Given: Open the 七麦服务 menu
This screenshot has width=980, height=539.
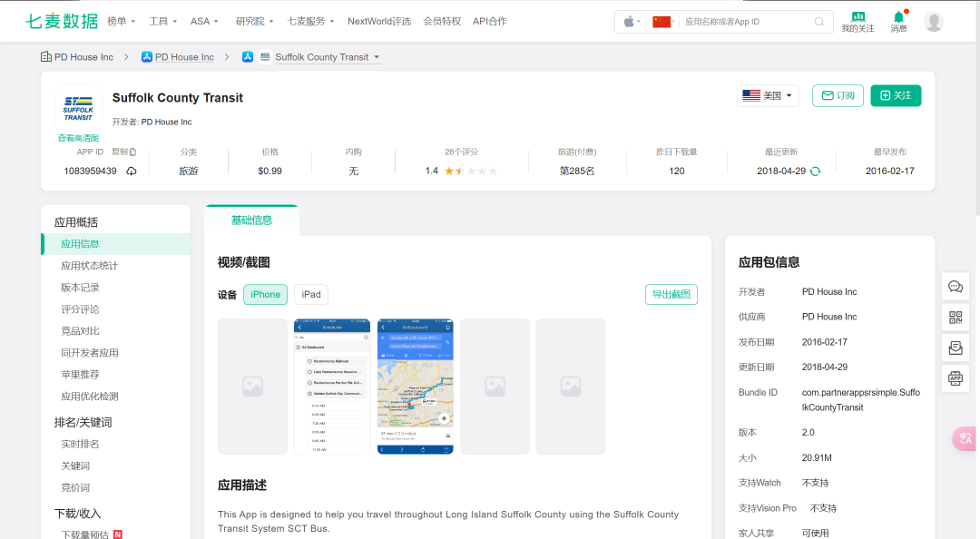Looking at the screenshot, I should 310,21.
